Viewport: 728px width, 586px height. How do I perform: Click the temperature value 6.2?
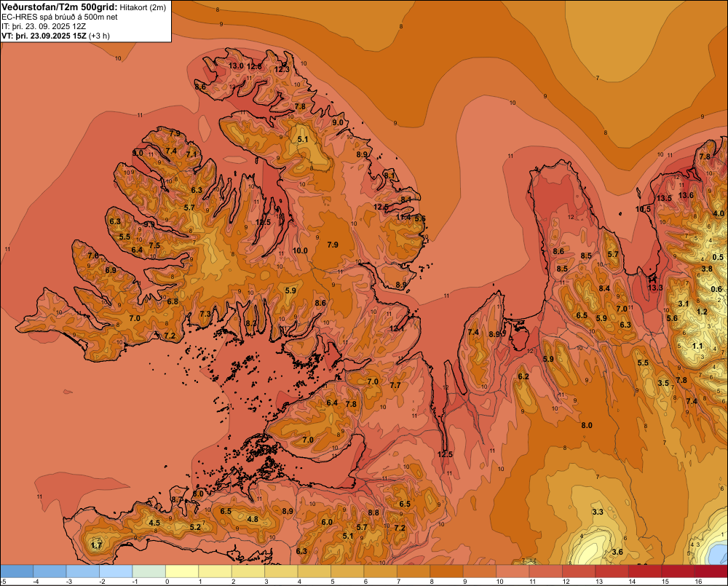click(523, 376)
